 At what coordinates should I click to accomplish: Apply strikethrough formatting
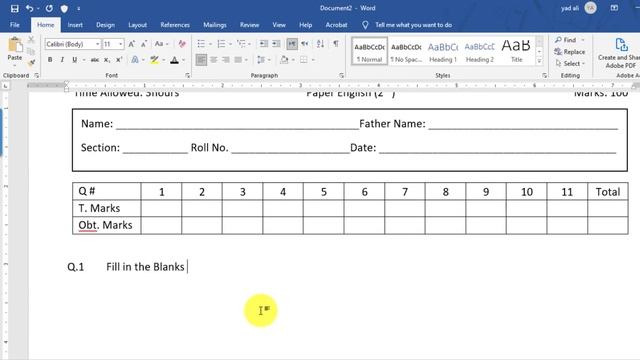pos(95,60)
